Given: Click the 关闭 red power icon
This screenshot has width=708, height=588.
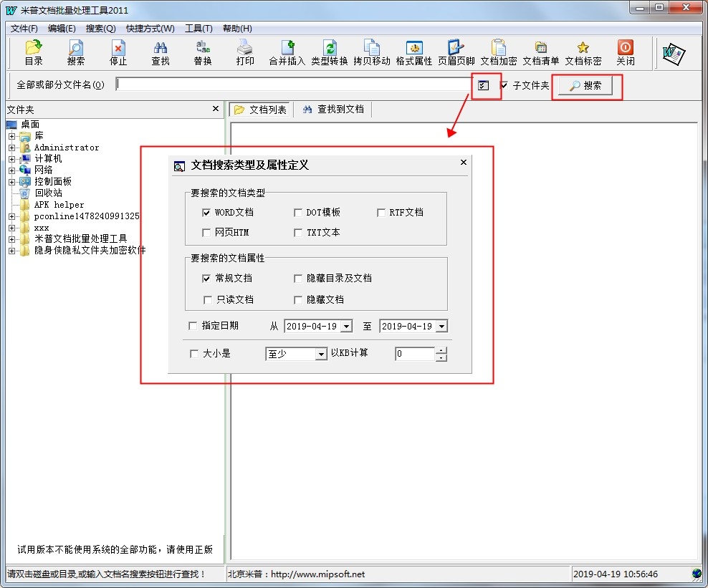Looking at the screenshot, I should (626, 53).
